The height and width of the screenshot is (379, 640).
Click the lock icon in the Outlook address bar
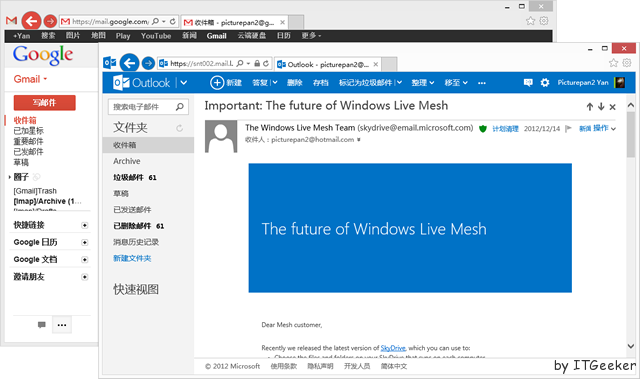pos(257,63)
